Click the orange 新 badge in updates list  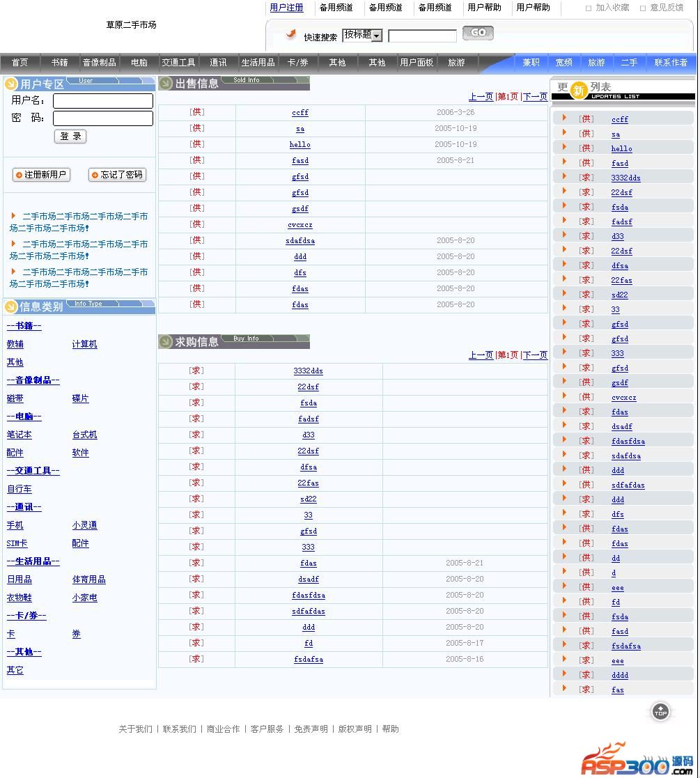click(x=579, y=91)
